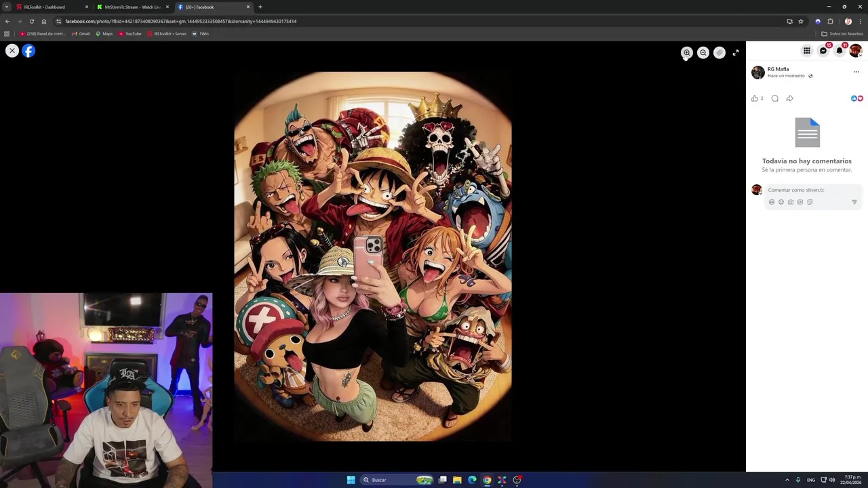
Task: Select the (20+) Facebook tab
Action: click(x=213, y=7)
